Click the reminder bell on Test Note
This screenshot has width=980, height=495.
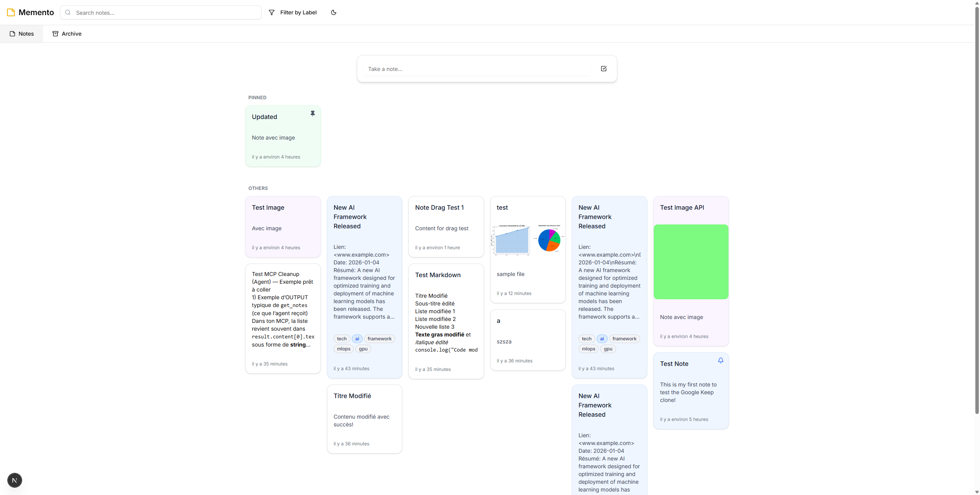tap(720, 360)
